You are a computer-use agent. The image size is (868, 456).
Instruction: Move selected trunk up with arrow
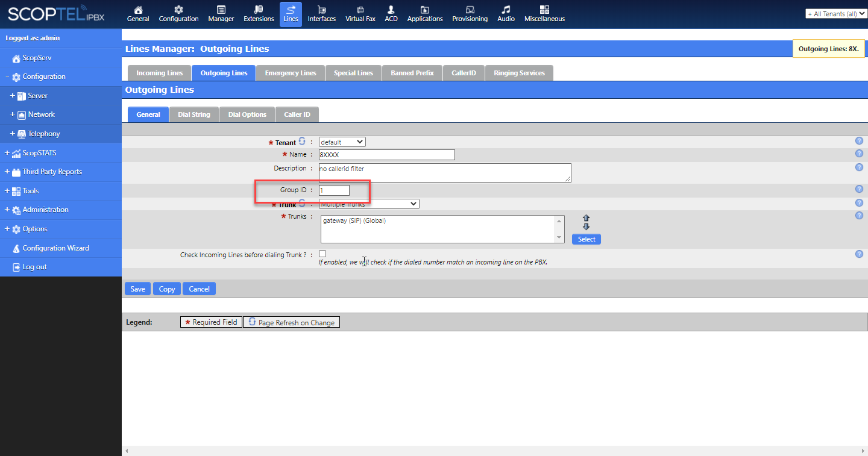tap(586, 219)
